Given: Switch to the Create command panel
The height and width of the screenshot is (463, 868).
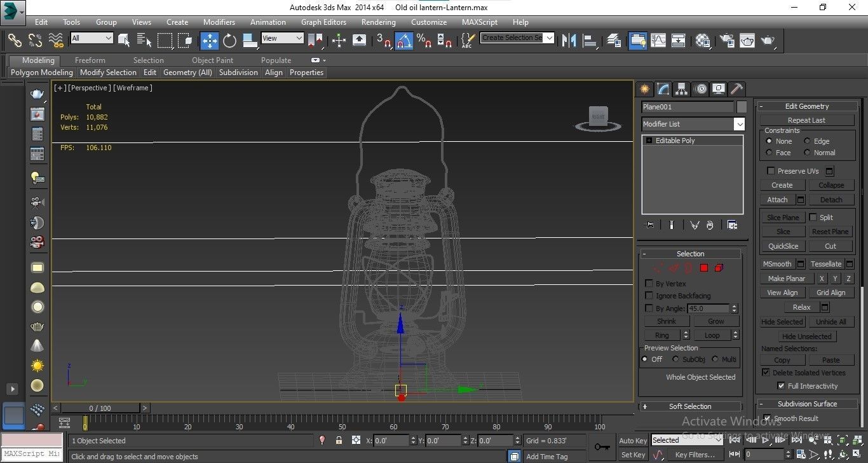Looking at the screenshot, I should tap(645, 89).
